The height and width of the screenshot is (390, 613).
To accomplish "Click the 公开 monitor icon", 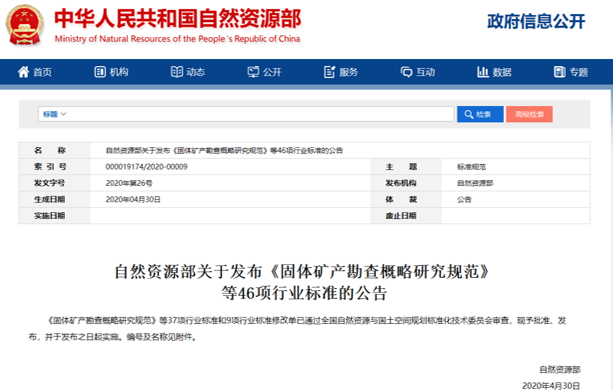I will point(253,72).
